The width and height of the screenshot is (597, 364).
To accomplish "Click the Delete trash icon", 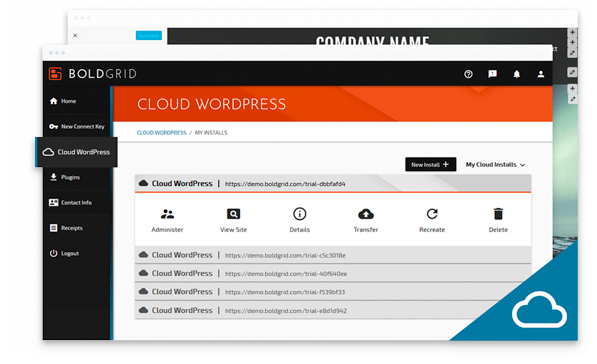I will 498,214.
